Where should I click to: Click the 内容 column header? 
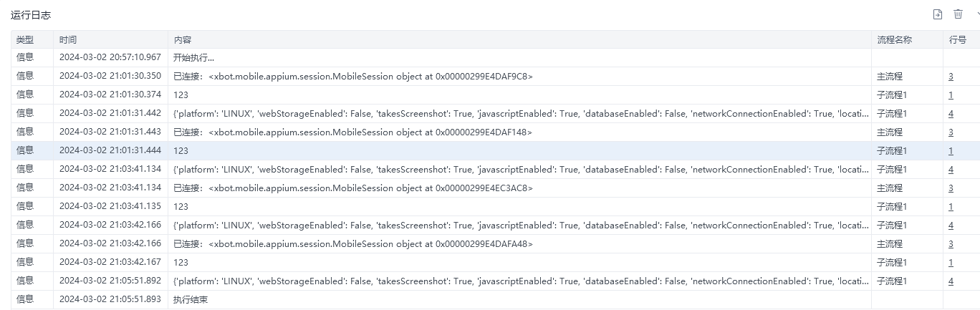(183, 40)
